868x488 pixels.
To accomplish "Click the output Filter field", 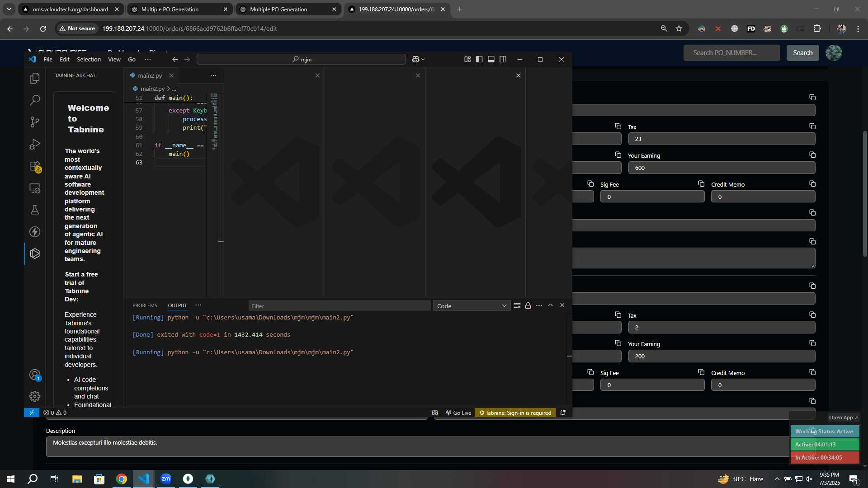I will click(x=339, y=306).
